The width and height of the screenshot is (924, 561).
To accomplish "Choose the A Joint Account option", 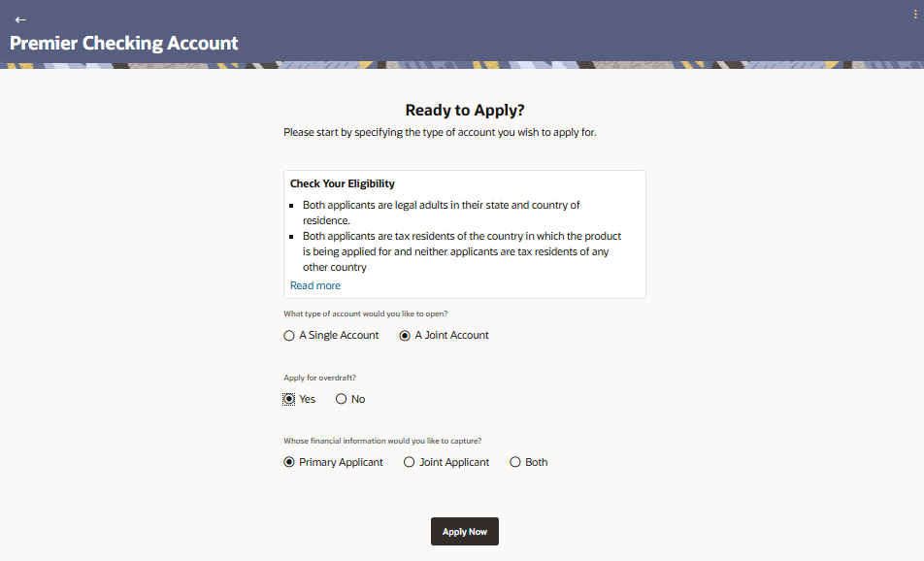I will tap(406, 336).
